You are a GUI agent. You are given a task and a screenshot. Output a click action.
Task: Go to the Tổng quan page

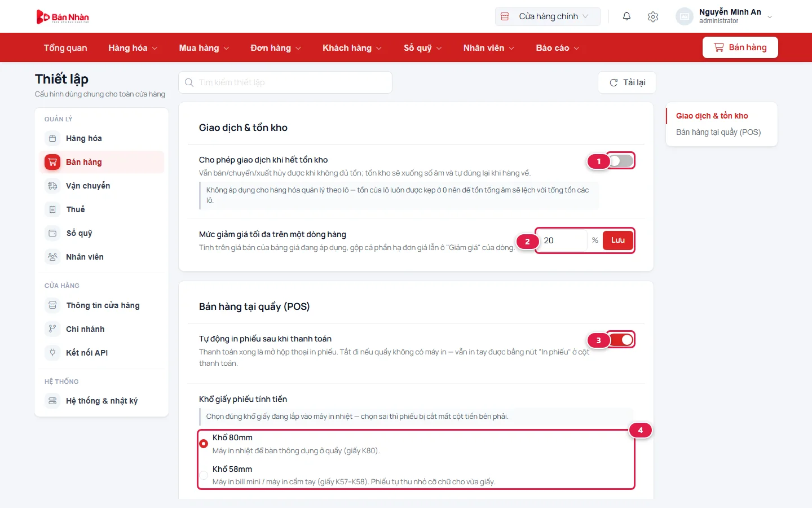click(65, 48)
